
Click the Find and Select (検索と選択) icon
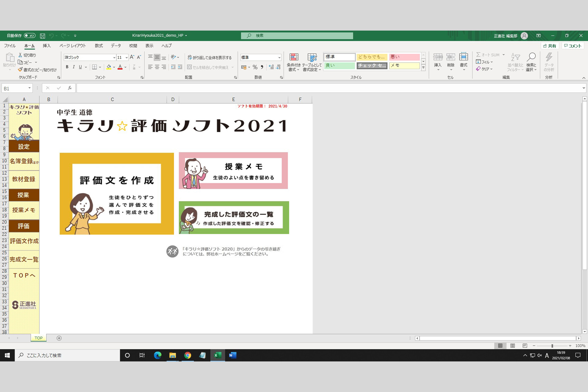click(531, 62)
